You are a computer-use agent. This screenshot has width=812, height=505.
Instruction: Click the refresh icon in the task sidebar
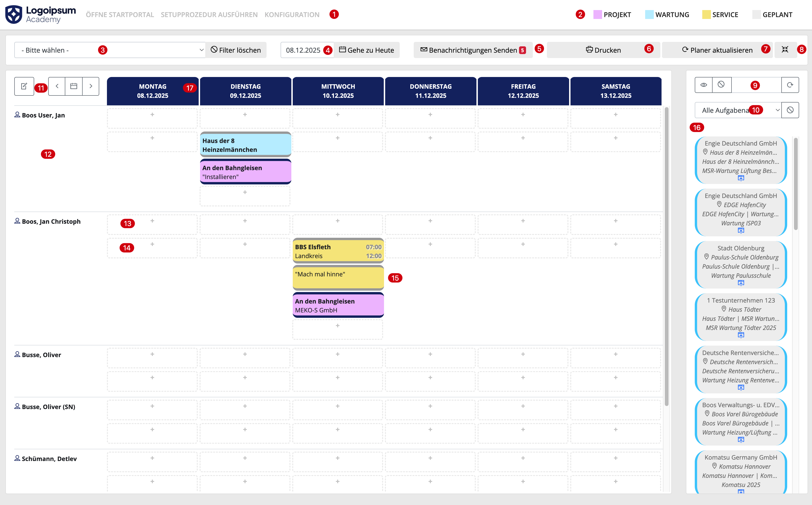(x=790, y=85)
